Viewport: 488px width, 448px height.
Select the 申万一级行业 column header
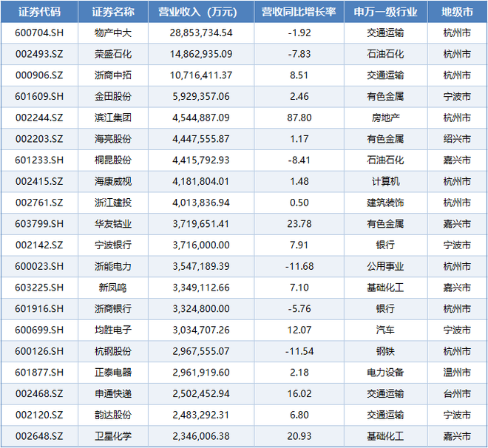pyautogui.click(x=385, y=12)
